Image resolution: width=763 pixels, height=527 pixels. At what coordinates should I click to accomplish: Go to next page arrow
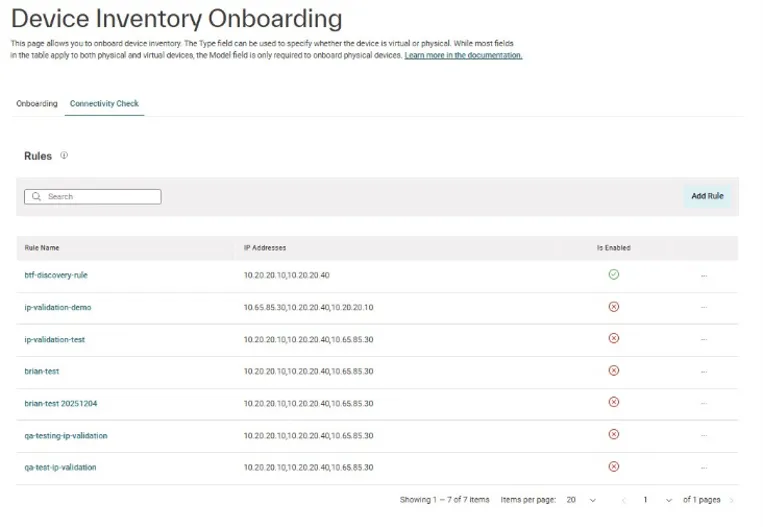coord(731,500)
